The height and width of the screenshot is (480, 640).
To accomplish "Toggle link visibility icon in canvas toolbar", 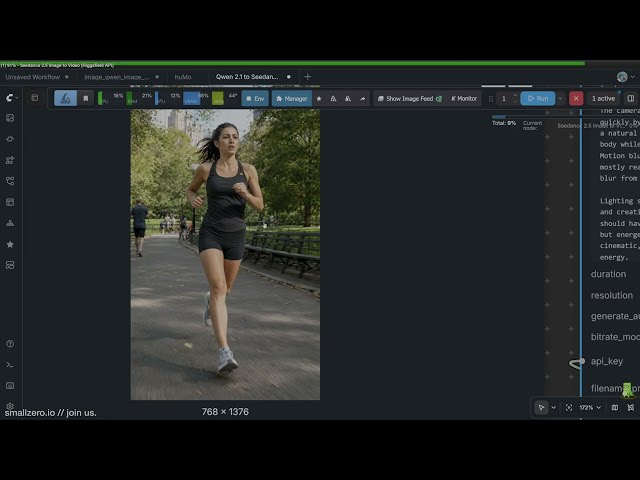I will coord(631,407).
